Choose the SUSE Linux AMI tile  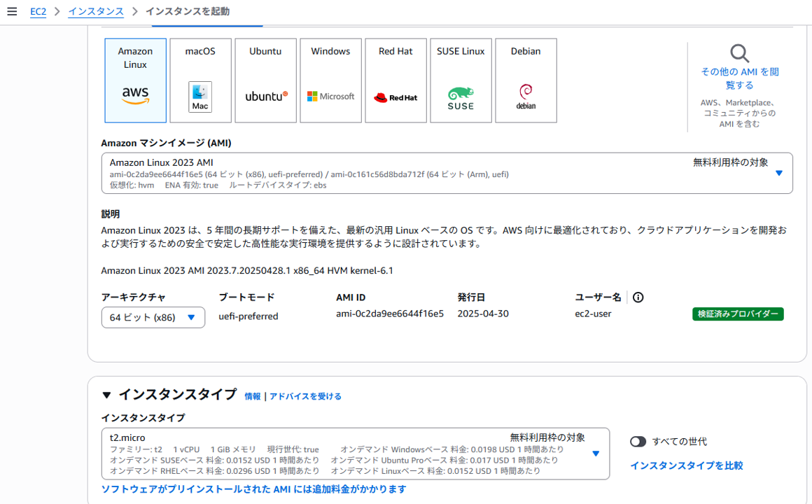pyautogui.click(x=461, y=80)
